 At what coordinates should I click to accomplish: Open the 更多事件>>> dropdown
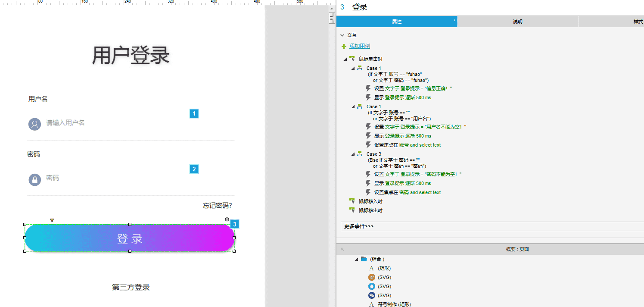click(491, 226)
